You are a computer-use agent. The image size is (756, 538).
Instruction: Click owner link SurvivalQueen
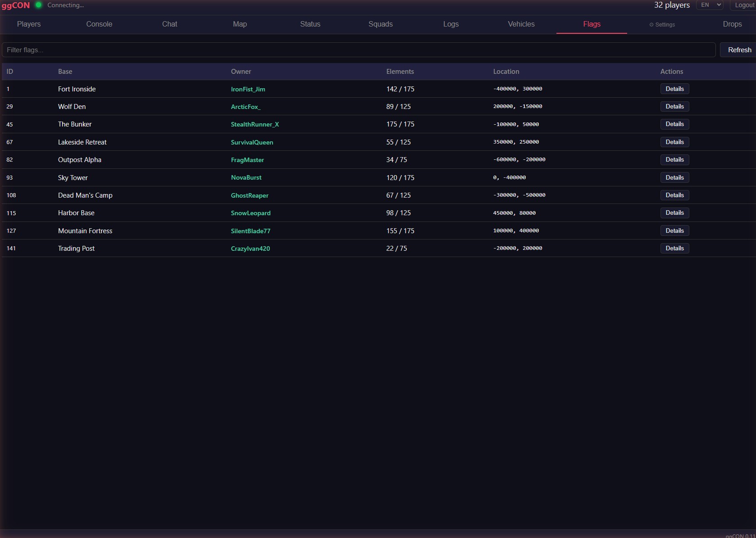click(x=252, y=142)
